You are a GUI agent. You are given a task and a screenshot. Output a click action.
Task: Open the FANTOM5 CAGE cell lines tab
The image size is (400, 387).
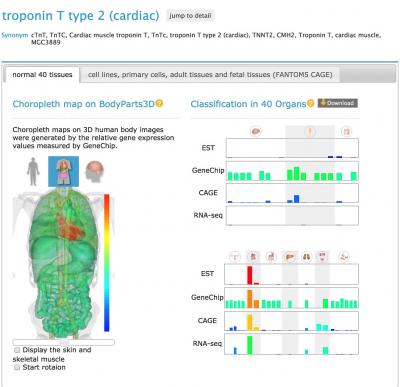[x=210, y=75]
